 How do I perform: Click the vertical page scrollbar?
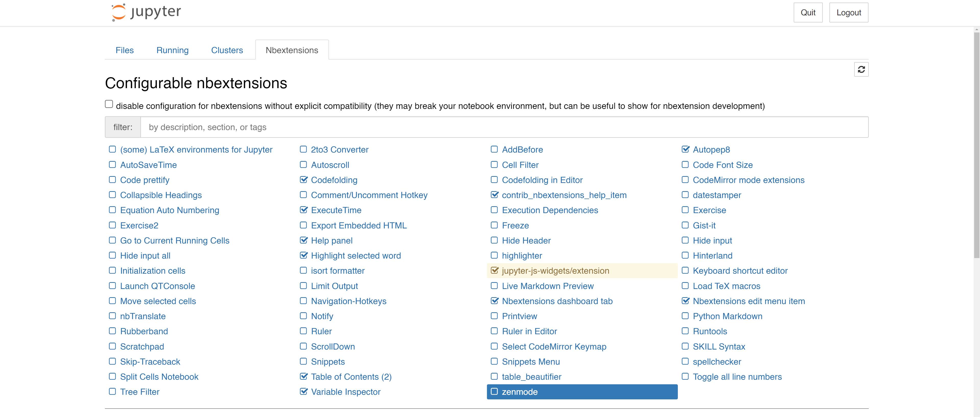tap(976, 145)
